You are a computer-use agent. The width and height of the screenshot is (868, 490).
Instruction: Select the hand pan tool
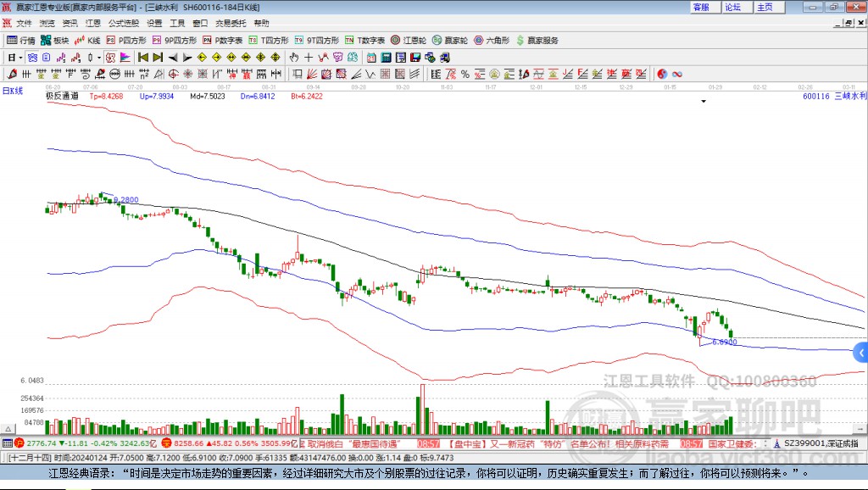pyautogui.click(x=294, y=58)
